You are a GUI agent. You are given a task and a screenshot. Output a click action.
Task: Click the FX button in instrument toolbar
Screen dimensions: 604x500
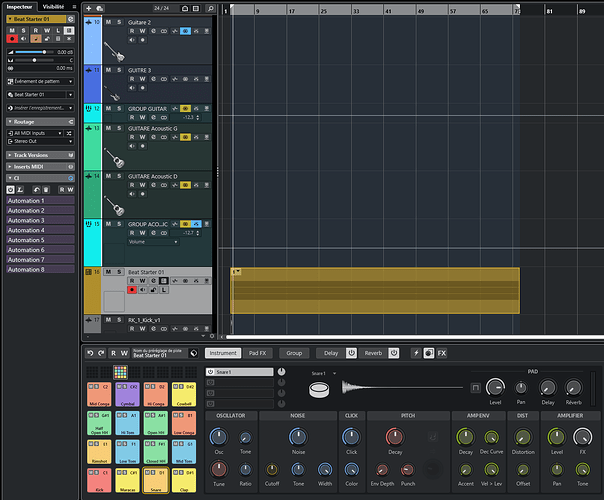pos(442,353)
